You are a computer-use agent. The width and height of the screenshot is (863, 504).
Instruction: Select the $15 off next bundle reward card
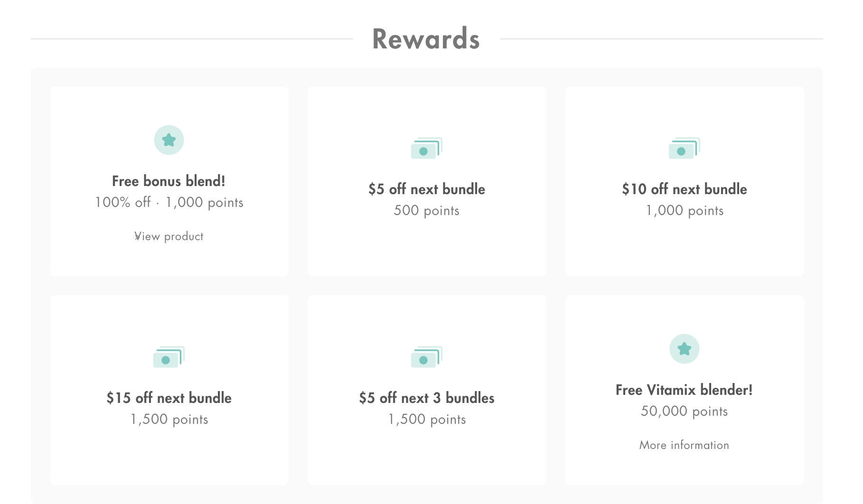[169, 389]
